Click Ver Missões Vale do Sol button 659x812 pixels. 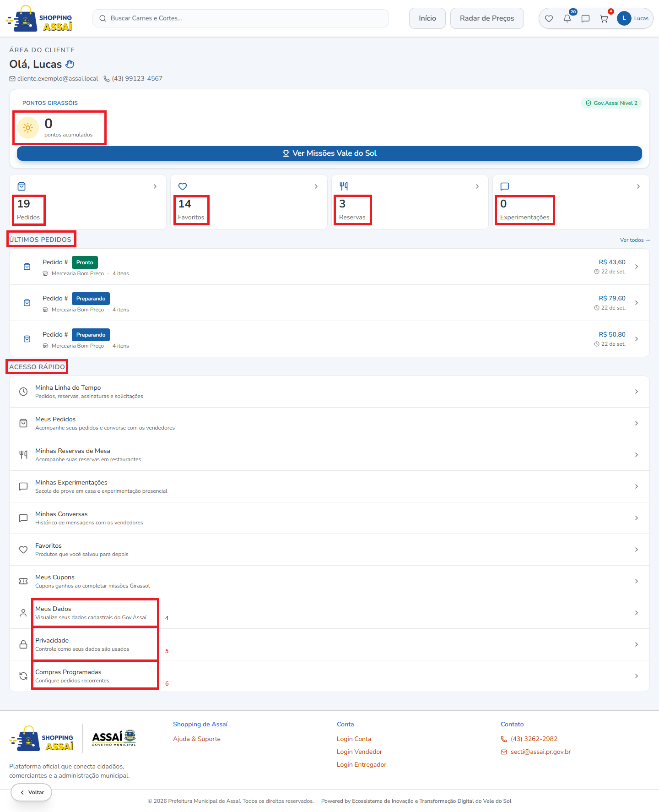coord(329,153)
